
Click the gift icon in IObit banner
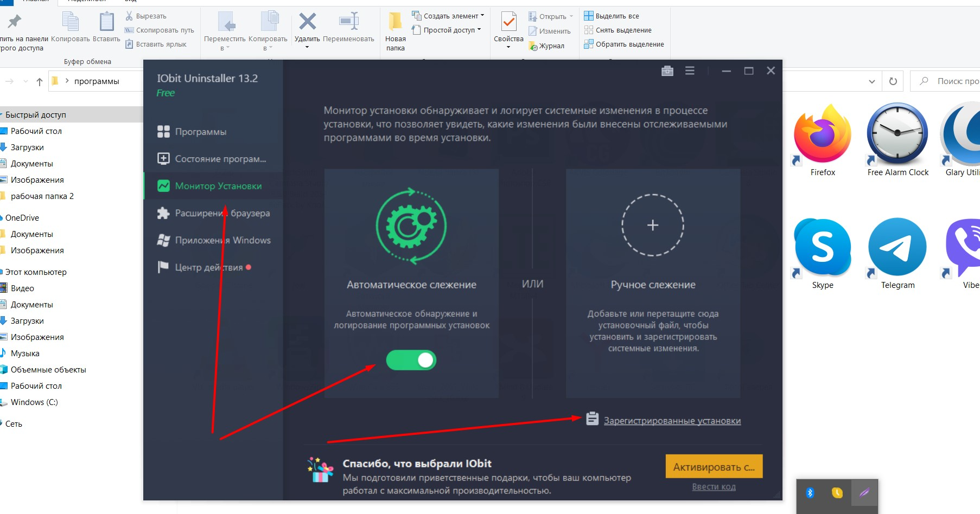320,470
